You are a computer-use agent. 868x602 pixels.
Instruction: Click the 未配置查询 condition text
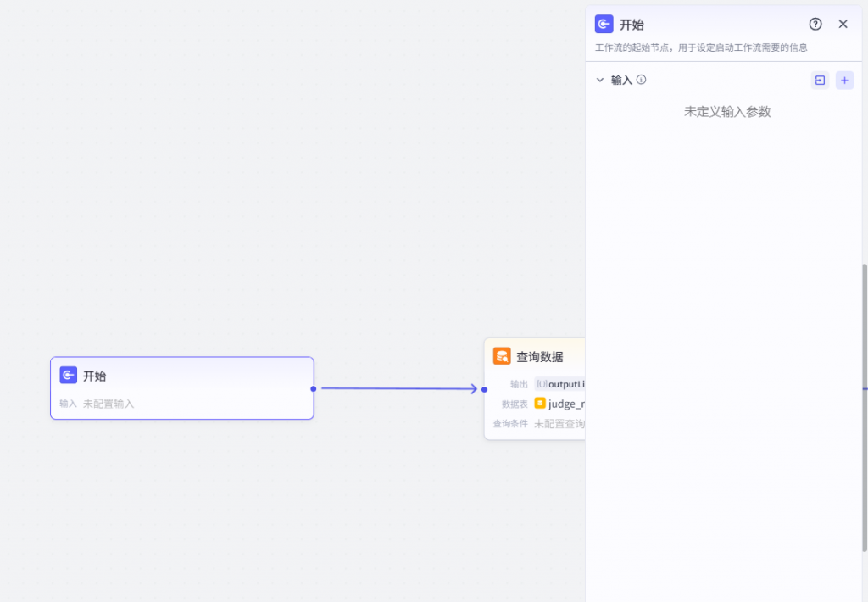pos(559,424)
